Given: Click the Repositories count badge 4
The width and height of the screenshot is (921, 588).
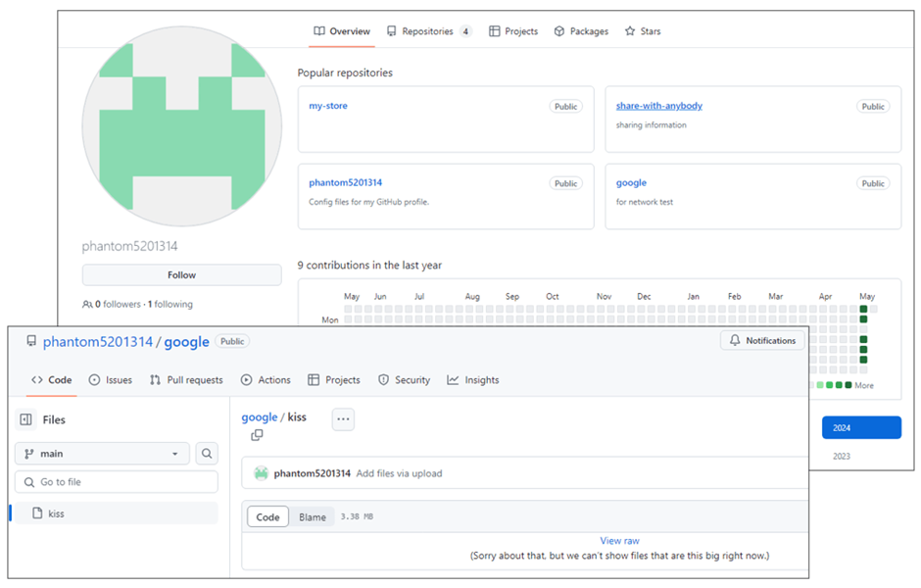Looking at the screenshot, I should click(x=465, y=31).
